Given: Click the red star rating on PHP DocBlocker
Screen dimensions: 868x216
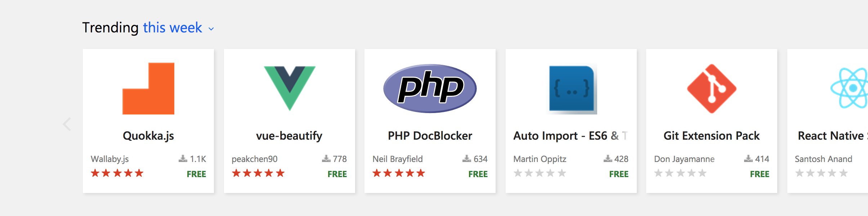Looking at the screenshot, I should (399, 173).
